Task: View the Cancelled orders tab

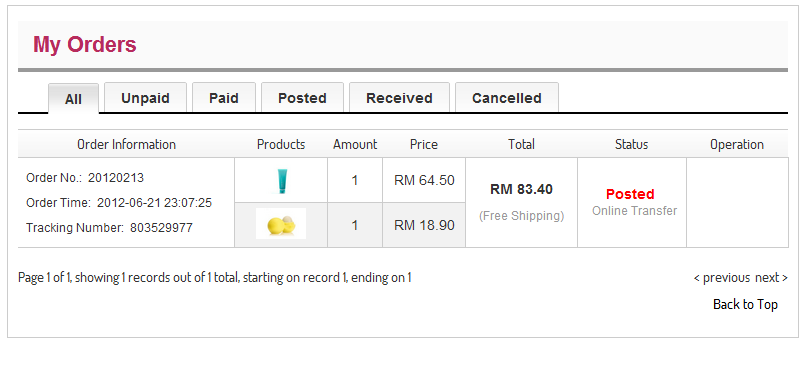Action: 507,98
